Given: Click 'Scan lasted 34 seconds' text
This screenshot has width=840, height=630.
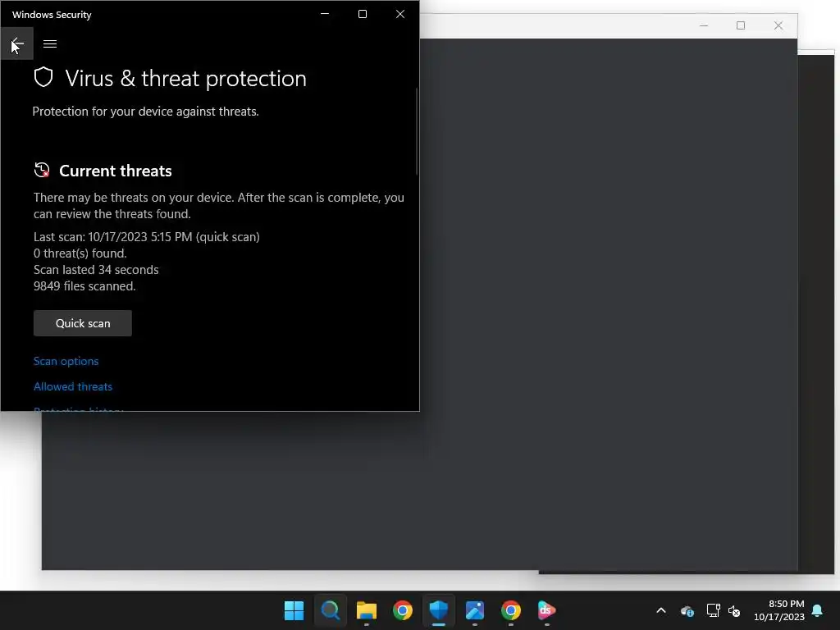Looking at the screenshot, I should point(96,269).
